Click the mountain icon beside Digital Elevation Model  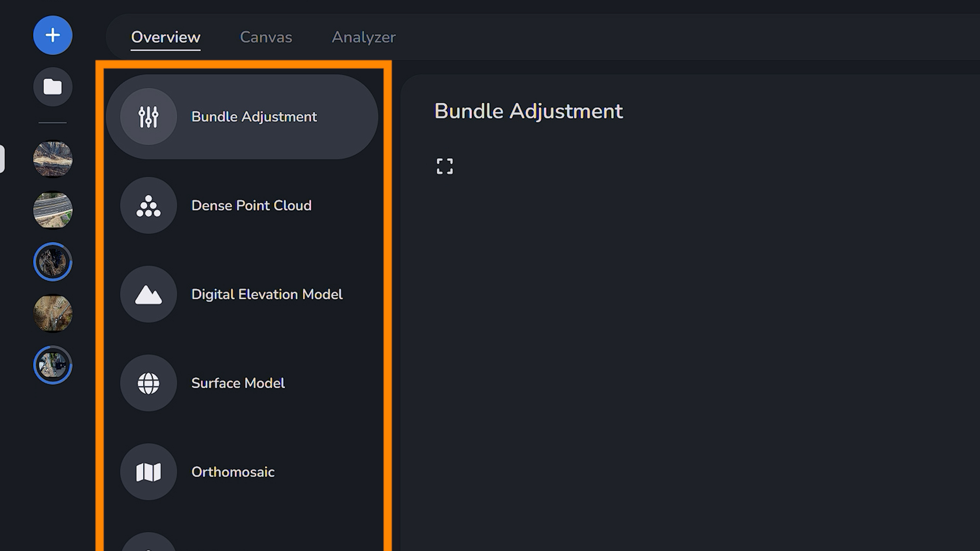point(148,294)
